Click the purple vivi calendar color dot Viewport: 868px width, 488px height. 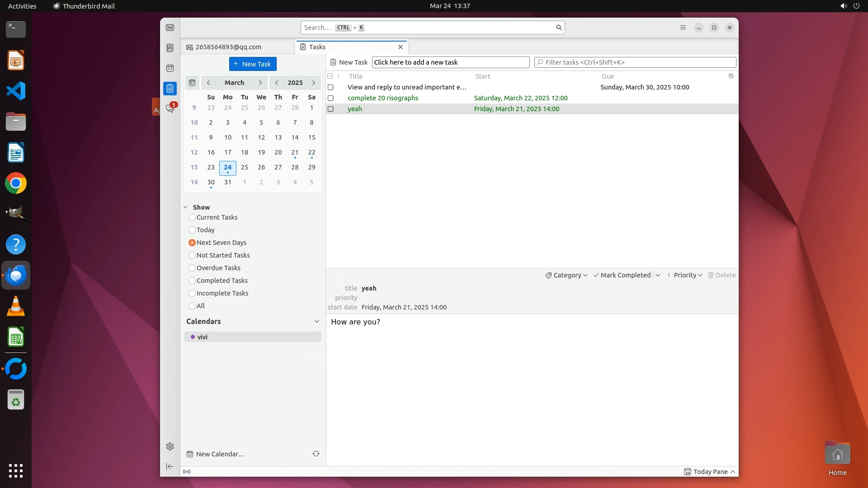tap(193, 337)
